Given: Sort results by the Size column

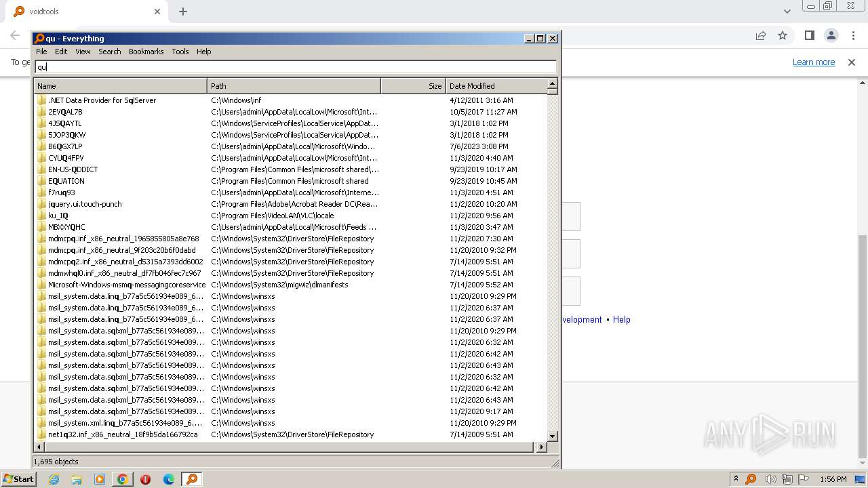Looking at the screenshot, I should pos(413,86).
